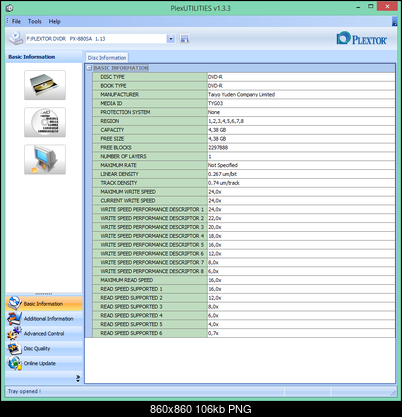This screenshot has height=417, width=402.
Task: Select the PROTECTION SYSTEM row
Action: pos(244,112)
